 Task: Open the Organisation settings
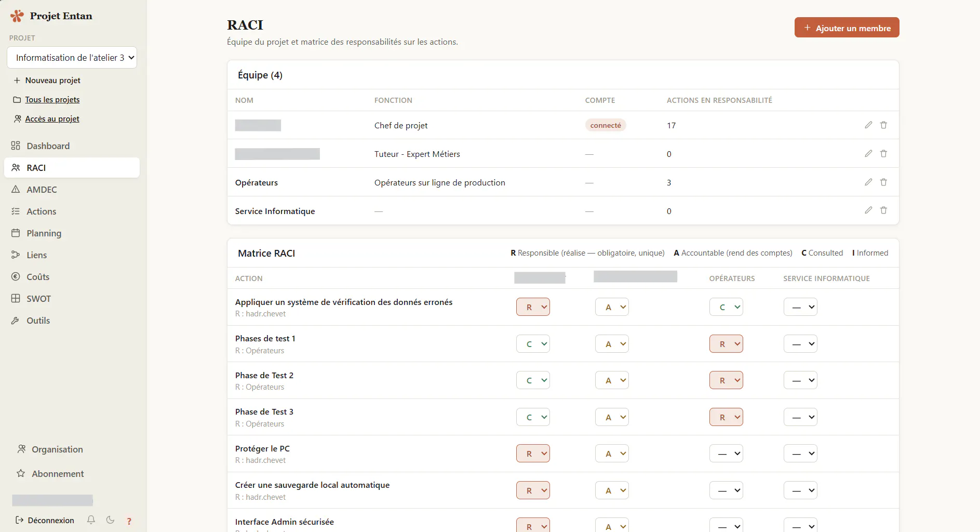coord(50,449)
